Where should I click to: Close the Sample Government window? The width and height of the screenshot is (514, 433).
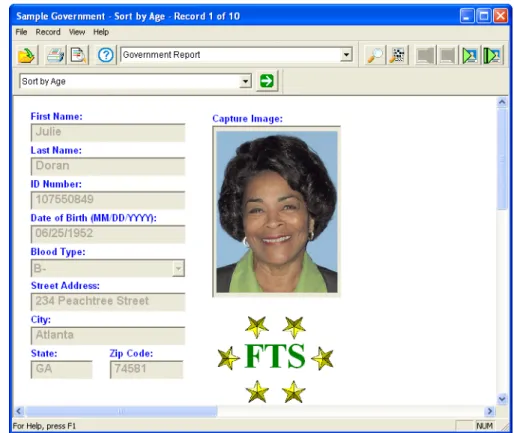500,16
